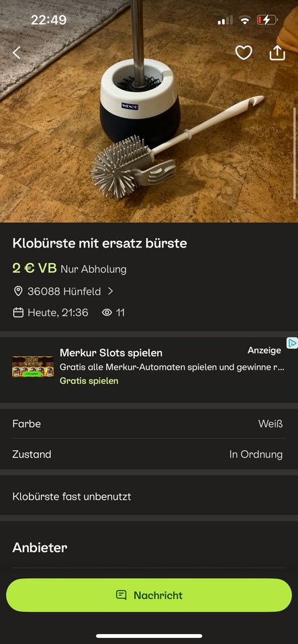Tap the battery charging status icon
This screenshot has width=298, height=644.
click(267, 19)
